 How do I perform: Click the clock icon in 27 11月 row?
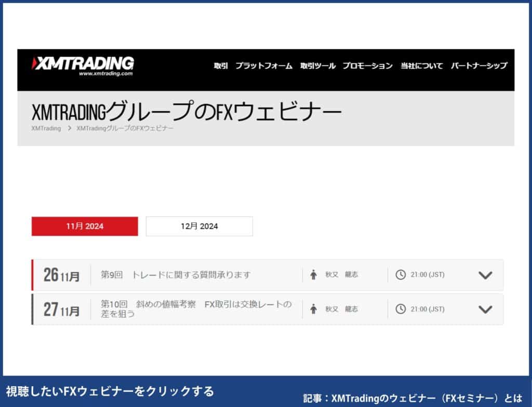click(401, 309)
